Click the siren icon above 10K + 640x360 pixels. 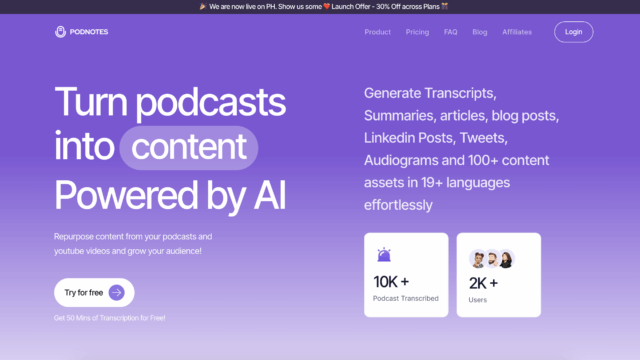pyautogui.click(x=384, y=255)
